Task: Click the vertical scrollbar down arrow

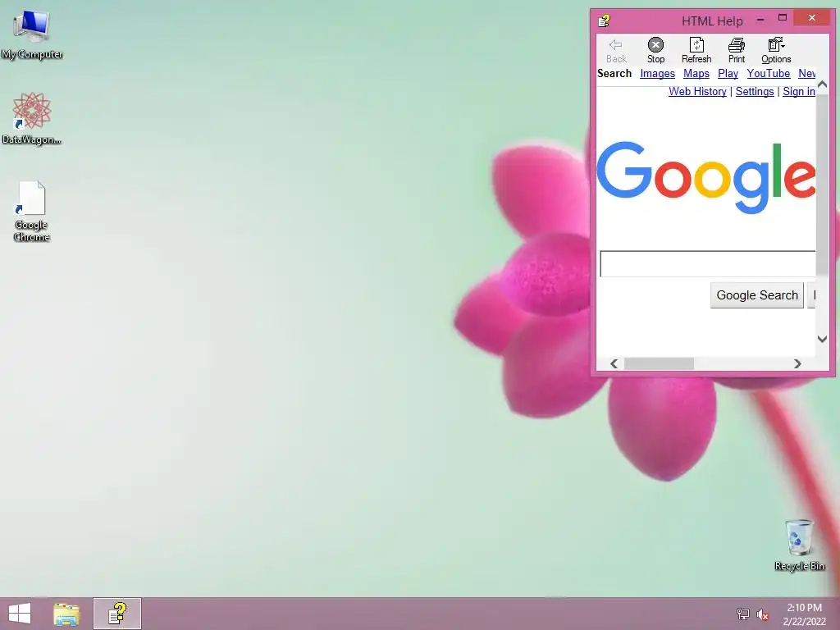Action: point(822,339)
